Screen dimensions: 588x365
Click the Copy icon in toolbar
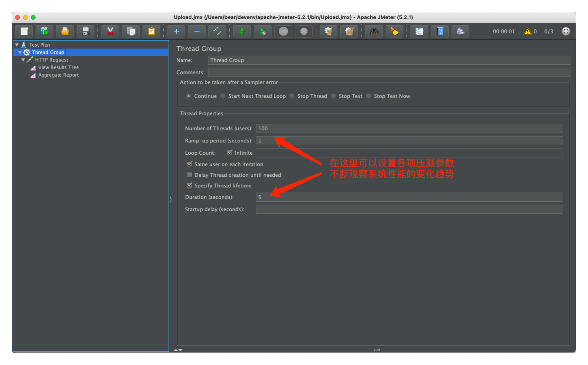pyautogui.click(x=131, y=31)
